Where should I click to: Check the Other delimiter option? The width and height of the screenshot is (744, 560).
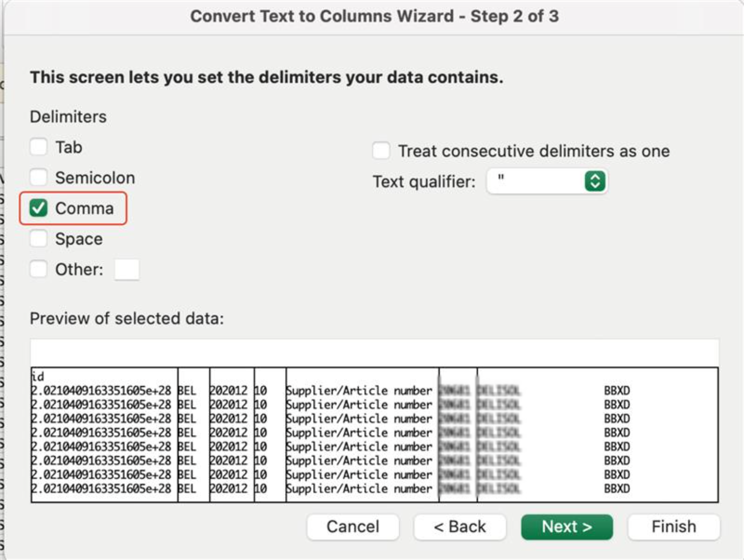tap(39, 269)
